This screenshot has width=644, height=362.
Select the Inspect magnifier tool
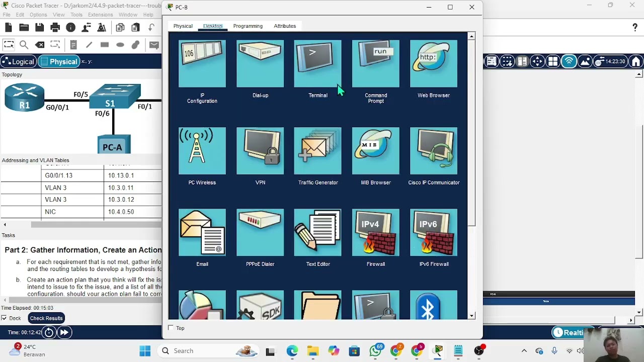tap(24, 45)
